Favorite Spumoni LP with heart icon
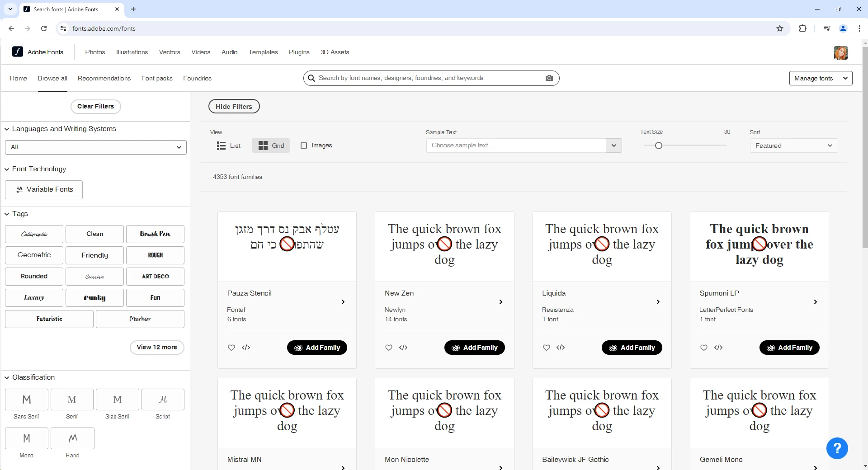Viewport: 868px width, 470px height. 704,348
